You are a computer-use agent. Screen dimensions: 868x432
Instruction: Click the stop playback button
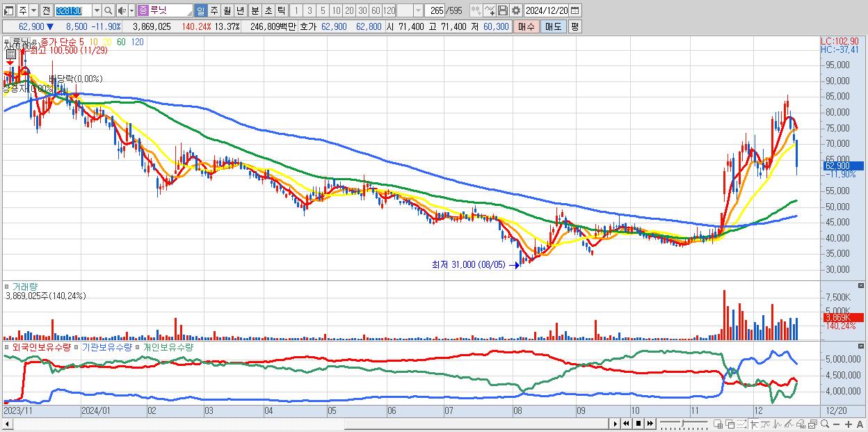[638, 424]
